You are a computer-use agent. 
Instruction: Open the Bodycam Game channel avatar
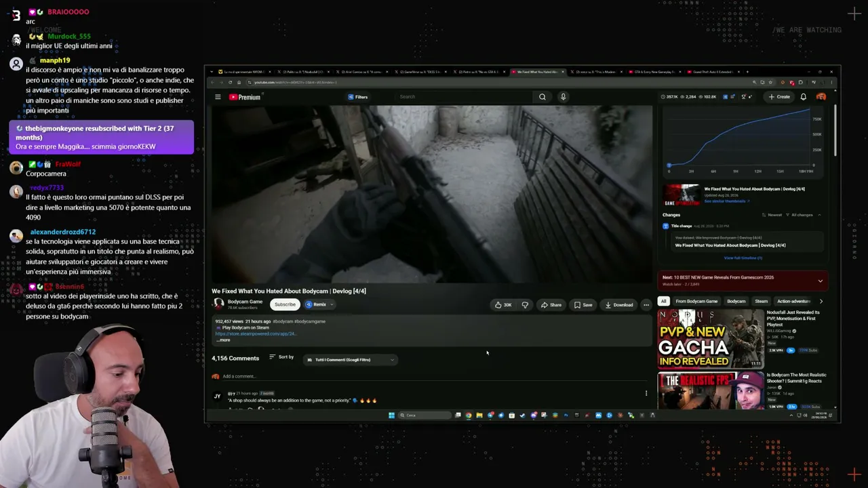[218, 304]
